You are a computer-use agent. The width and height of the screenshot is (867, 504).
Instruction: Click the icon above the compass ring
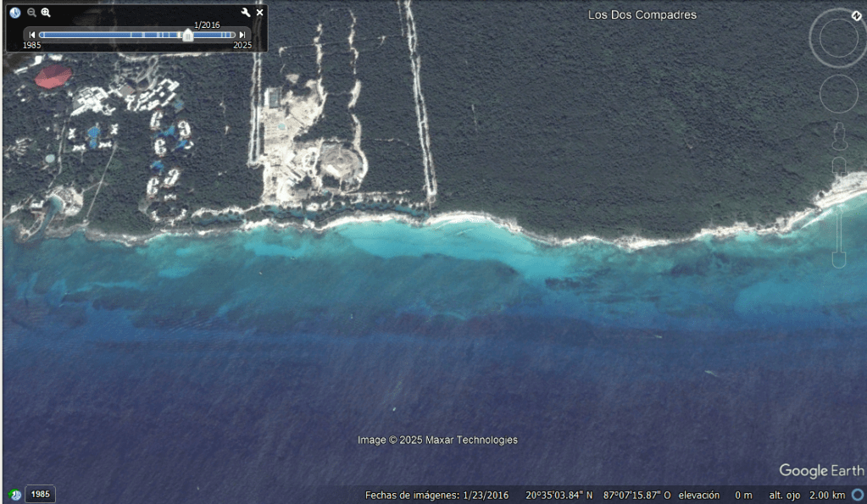(x=856, y=15)
